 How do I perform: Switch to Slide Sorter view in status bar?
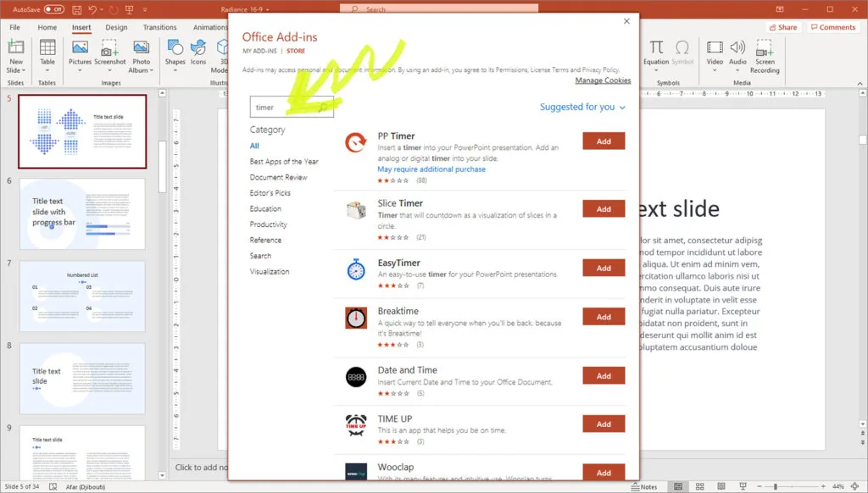tap(699, 486)
